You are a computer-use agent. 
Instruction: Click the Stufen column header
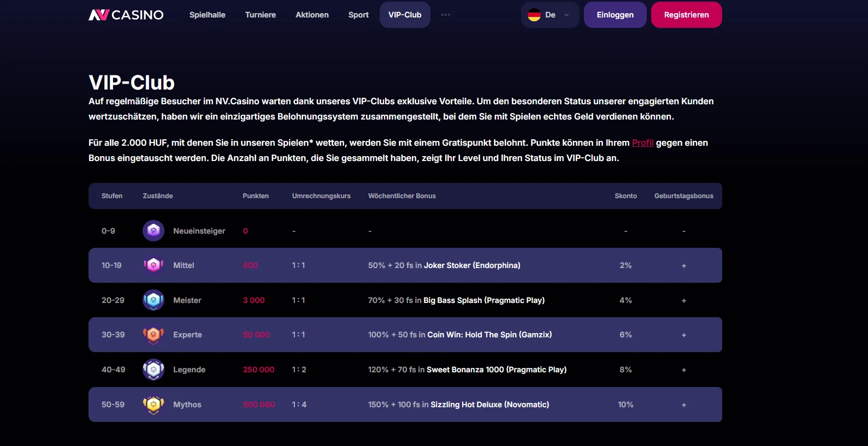pyautogui.click(x=112, y=196)
